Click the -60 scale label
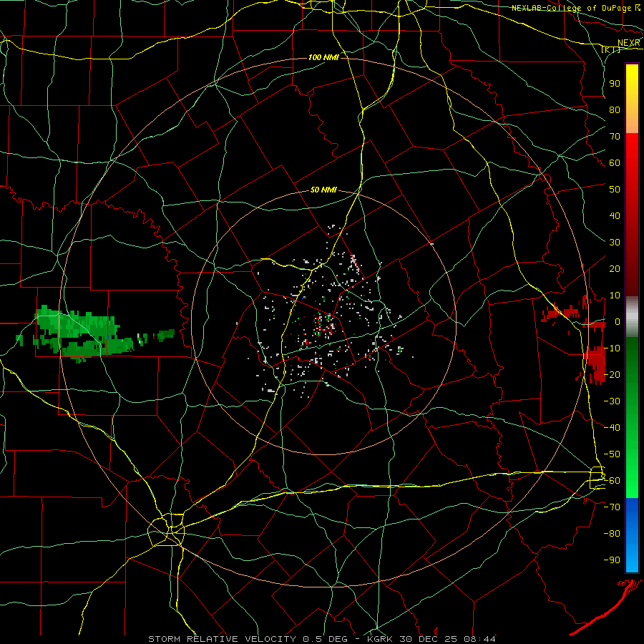The height and width of the screenshot is (644, 644). [612, 481]
